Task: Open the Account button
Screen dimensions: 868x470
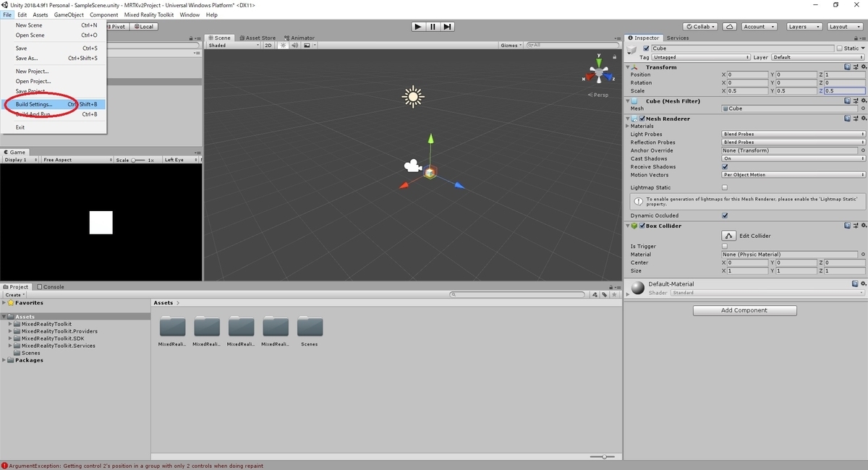Action: point(759,27)
